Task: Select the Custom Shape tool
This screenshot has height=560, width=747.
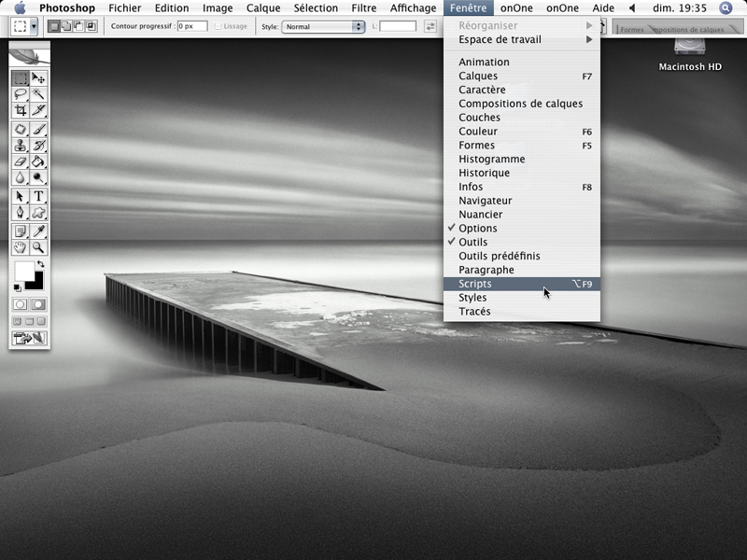Action: [38, 213]
